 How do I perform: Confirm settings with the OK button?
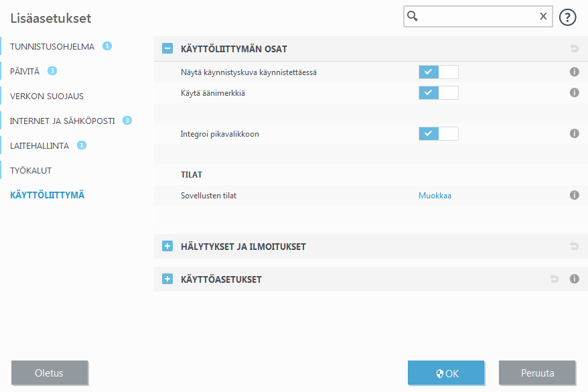point(446,373)
